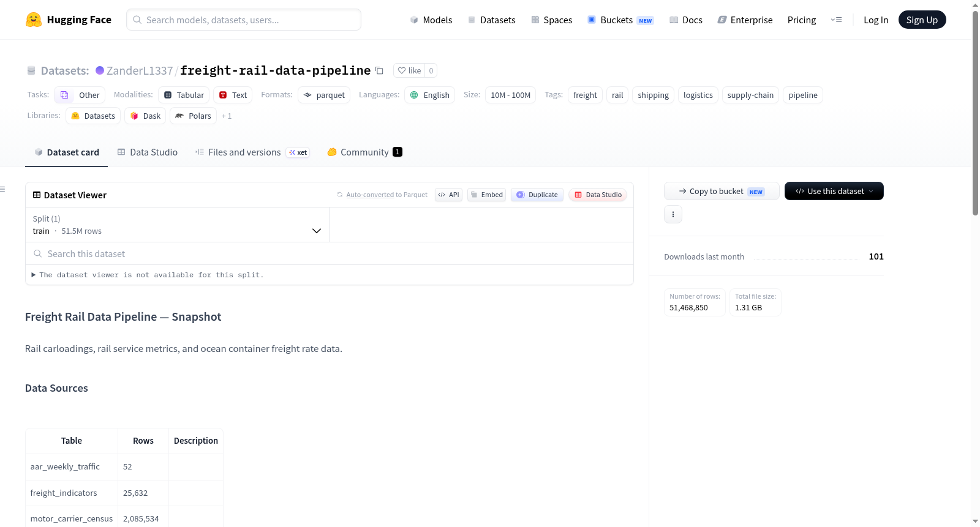
Task: Go to the Community tab
Action: [x=365, y=152]
